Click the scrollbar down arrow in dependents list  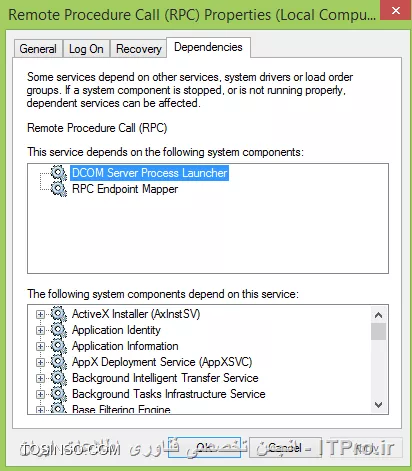point(378,405)
